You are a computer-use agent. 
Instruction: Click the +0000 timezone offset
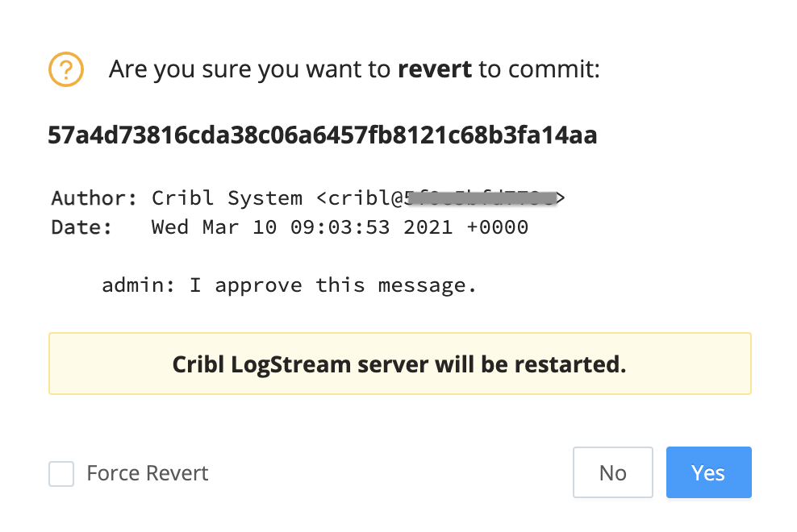tap(497, 227)
